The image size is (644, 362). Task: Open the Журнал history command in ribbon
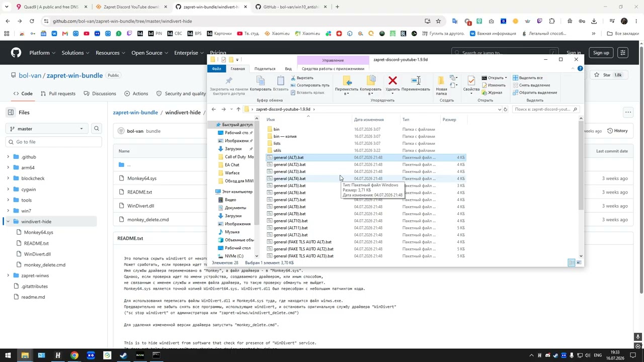(x=492, y=93)
